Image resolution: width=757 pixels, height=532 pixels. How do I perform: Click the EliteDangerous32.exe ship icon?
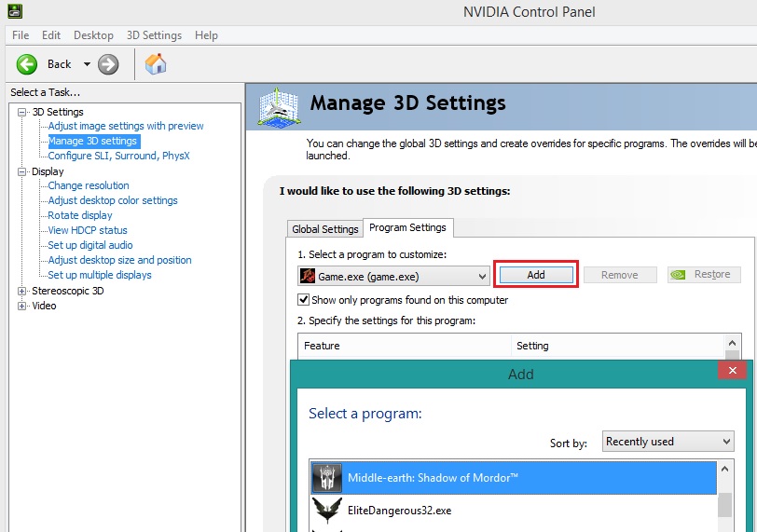click(327, 511)
